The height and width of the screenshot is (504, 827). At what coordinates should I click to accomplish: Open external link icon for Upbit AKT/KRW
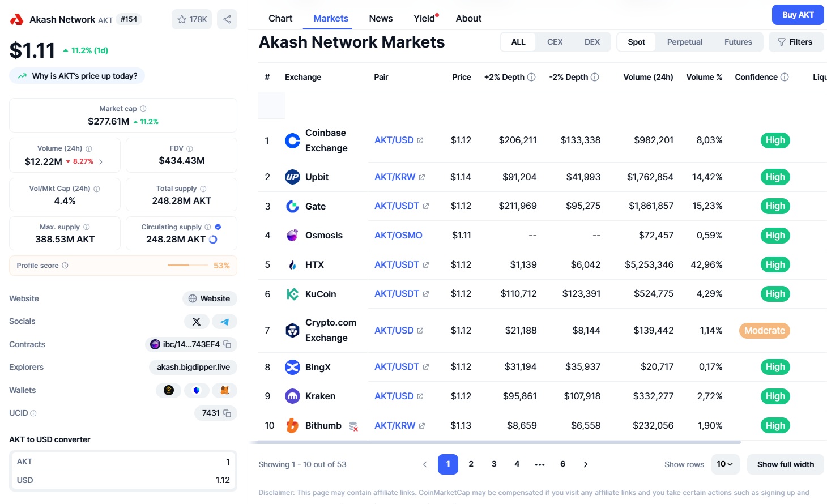(x=422, y=177)
